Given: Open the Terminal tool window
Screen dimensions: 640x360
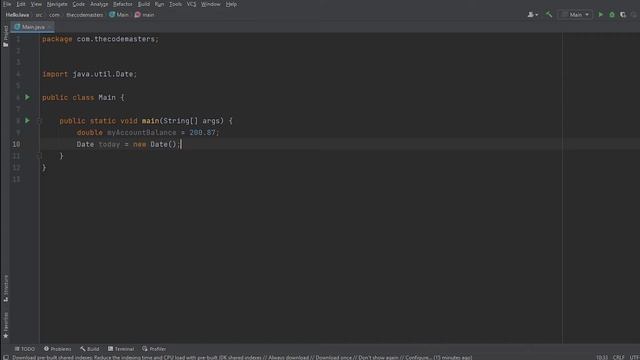Looking at the screenshot, I should click(121, 349).
